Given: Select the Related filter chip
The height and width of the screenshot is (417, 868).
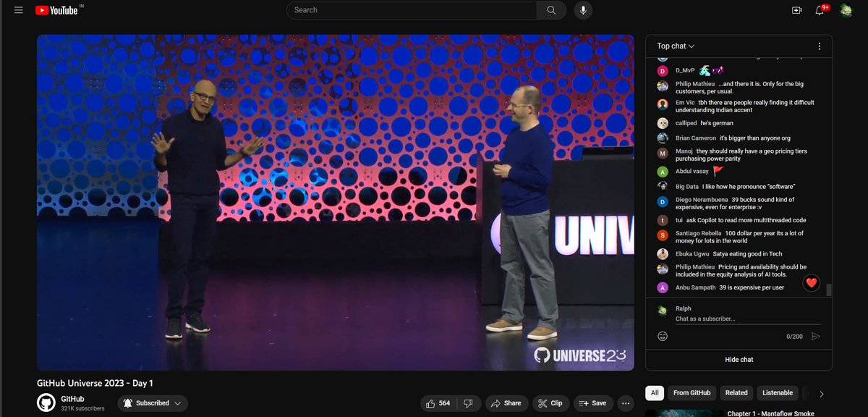Looking at the screenshot, I should (736, 392).
